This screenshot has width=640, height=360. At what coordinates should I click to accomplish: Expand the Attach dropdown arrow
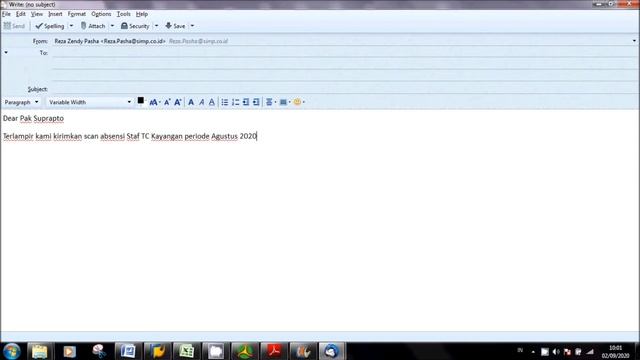(112, 26)
